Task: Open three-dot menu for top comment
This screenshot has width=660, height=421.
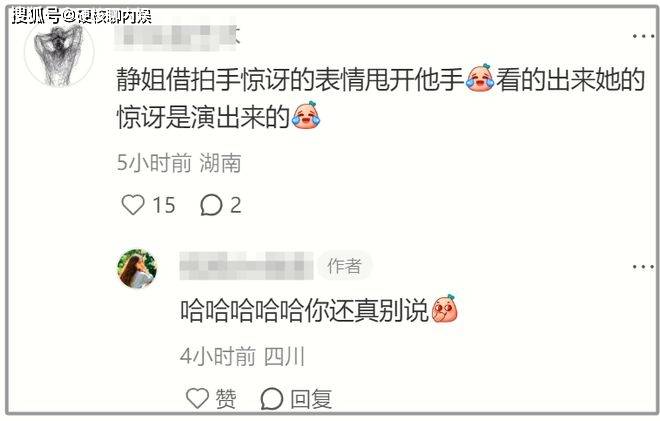Action: pyautogui.click(x=643, y=36)
